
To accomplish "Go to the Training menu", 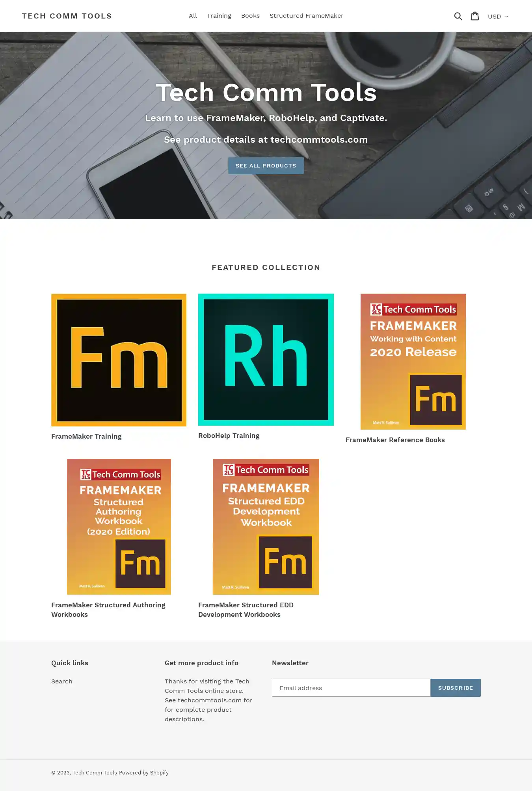I will click(x=219, y=16).
